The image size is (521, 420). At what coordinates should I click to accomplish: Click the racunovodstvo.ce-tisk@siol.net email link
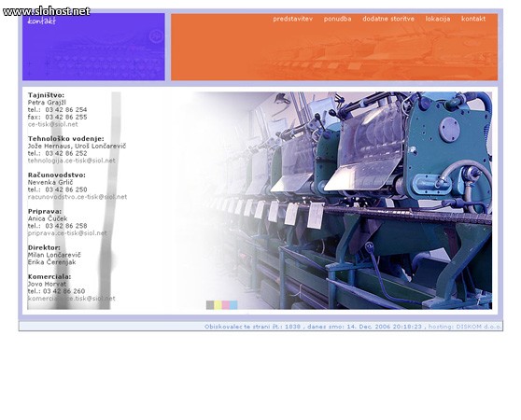pyautogui.click(x=77, y=197)
